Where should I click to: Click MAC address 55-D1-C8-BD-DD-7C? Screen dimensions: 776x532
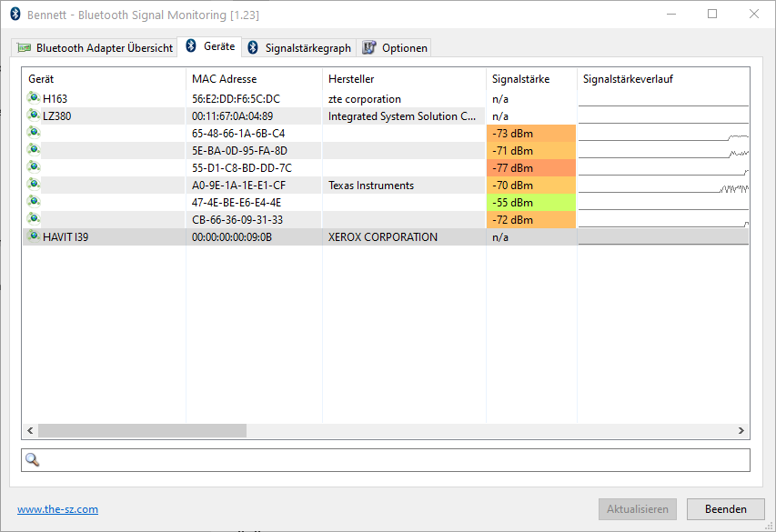click(242, 168)
